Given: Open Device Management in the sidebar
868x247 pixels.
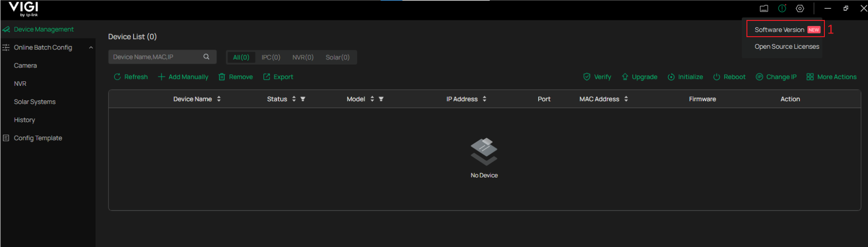Looking at the screenshot, I should click(44, 29).
